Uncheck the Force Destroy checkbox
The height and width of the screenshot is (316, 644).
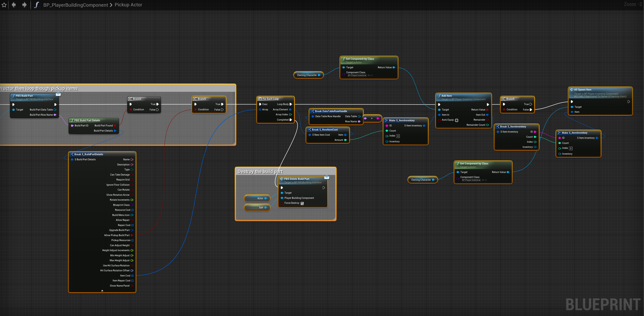(x=302, y=203)
